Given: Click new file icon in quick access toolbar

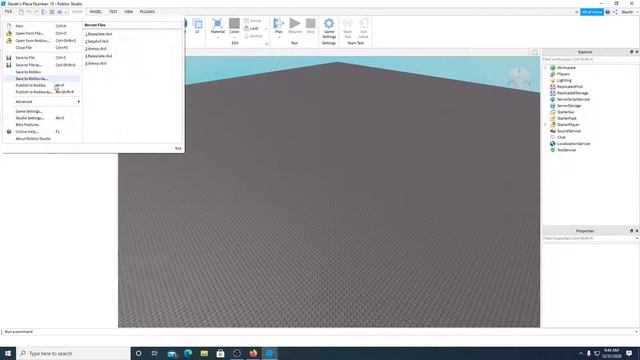Looking at the screenshot, I should [x=21, y=12].
